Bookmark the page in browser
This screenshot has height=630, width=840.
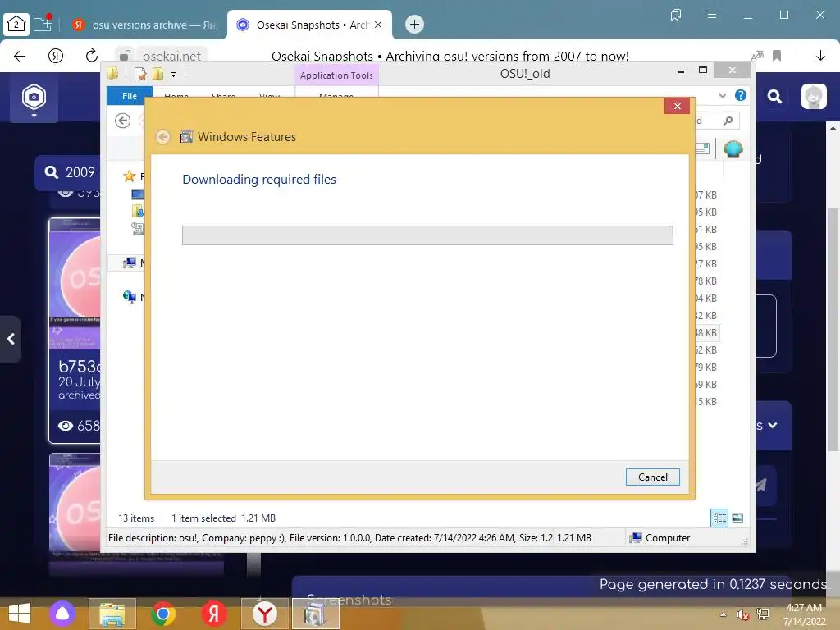click(777, 56)
